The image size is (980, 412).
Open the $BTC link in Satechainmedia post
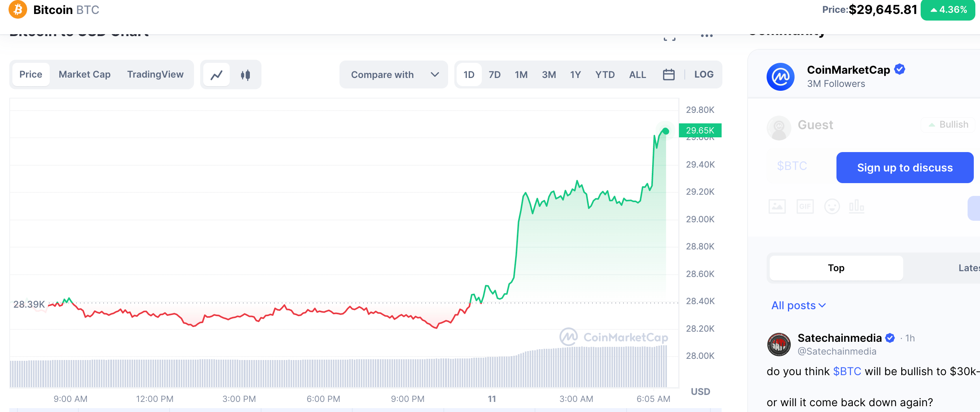847,372
